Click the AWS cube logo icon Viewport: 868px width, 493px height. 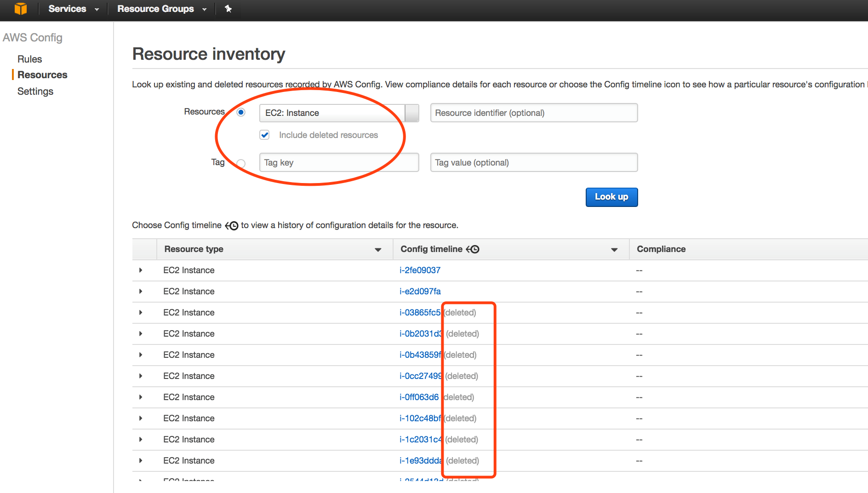[x=21, y=9]
